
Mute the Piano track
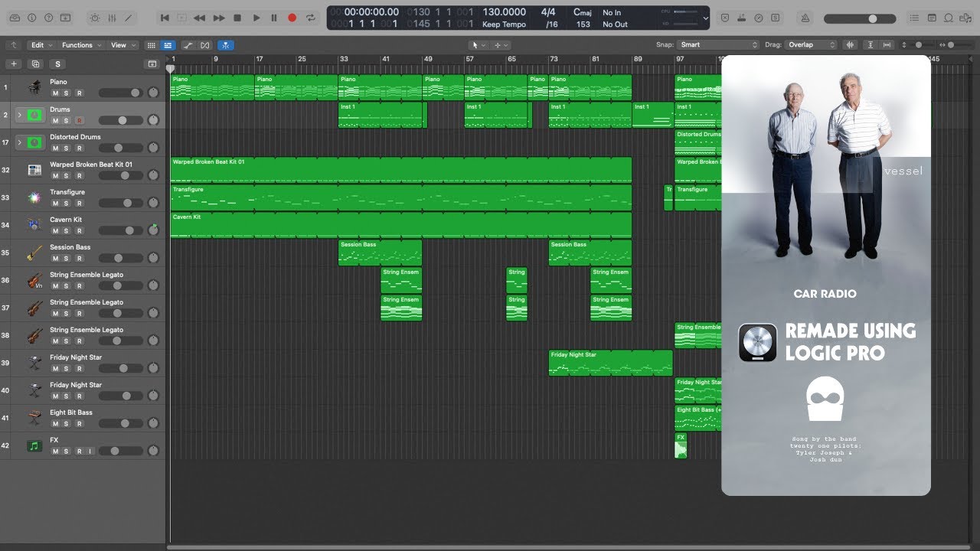tap(55, 93)
